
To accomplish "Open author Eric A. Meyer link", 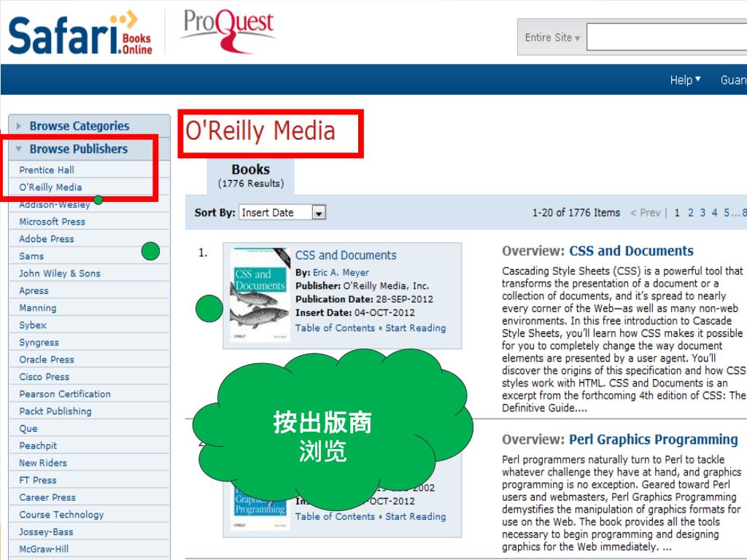I will pos(341,273).
